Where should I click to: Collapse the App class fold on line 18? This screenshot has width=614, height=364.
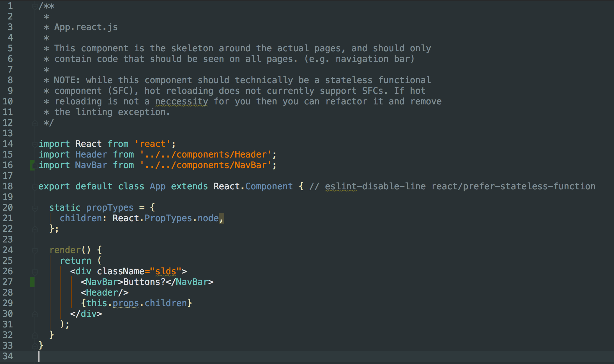coord(35,186)
